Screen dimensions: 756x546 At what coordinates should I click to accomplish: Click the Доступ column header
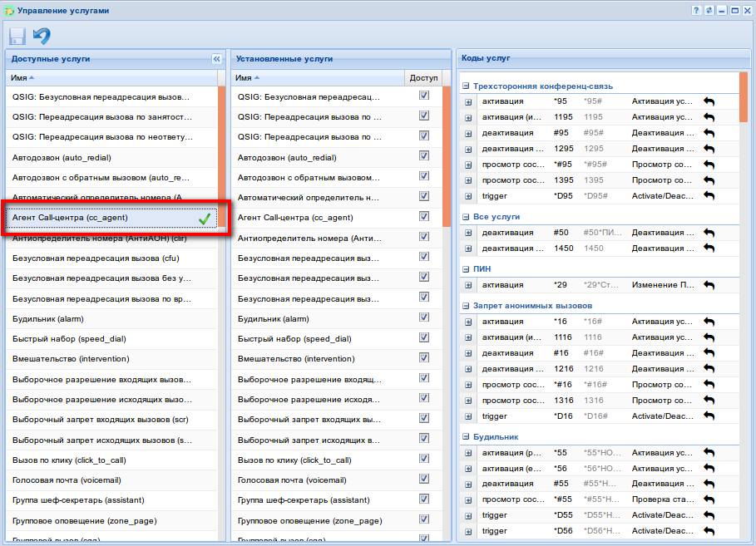click(423, 77)
